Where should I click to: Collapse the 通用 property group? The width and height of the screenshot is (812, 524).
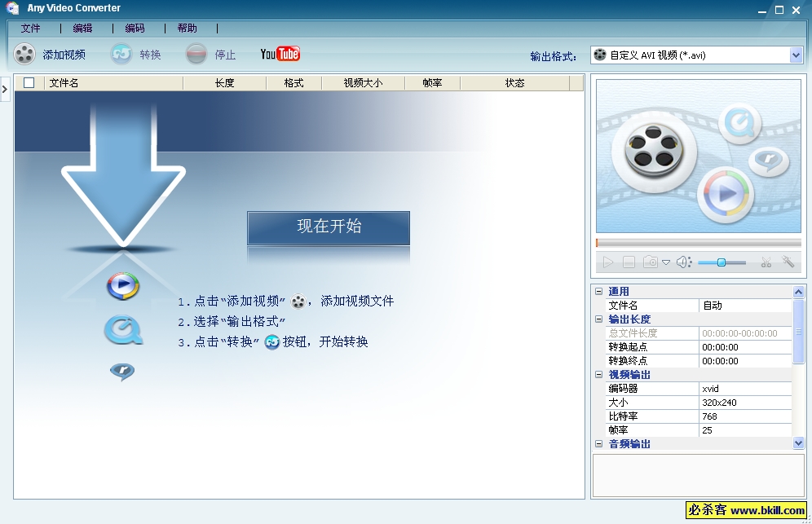pyautogui.click(x=599, y=292)
